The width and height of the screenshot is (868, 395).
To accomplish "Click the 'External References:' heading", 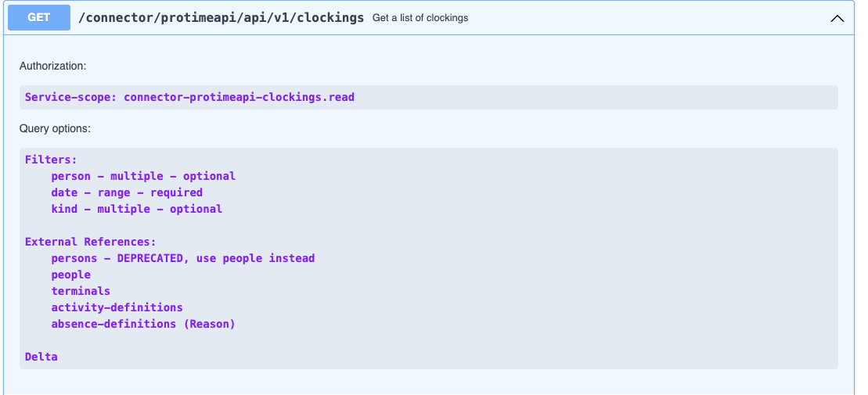I will (x=91, y=242).
